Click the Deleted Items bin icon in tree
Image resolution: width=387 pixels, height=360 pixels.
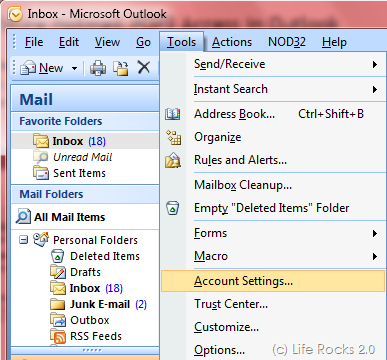point(58,256)
